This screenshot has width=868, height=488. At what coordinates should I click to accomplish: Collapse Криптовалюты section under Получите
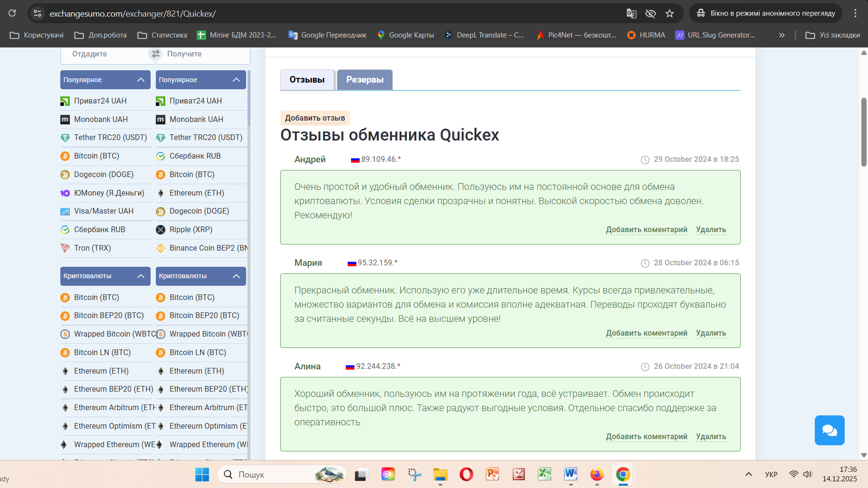tap(201, 276)
